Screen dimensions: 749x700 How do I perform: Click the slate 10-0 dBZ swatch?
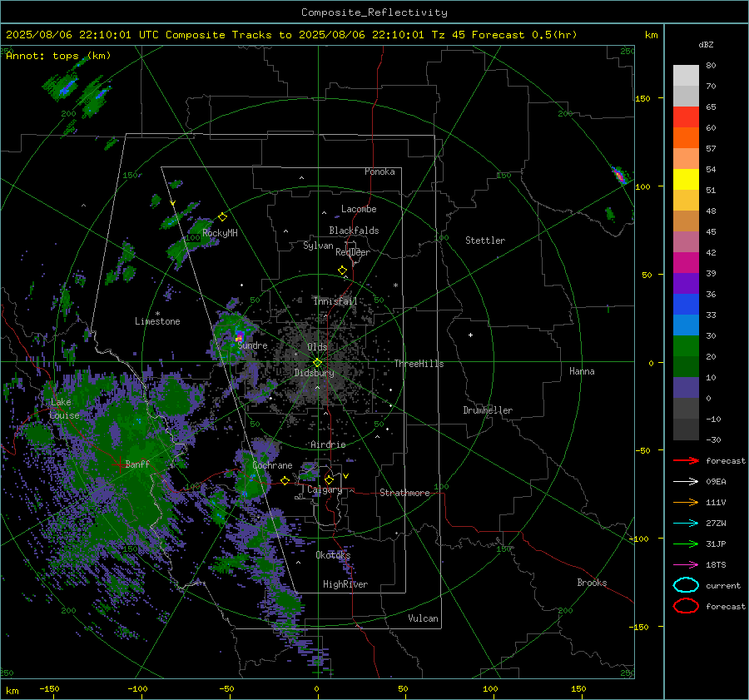tap(686, 387)
